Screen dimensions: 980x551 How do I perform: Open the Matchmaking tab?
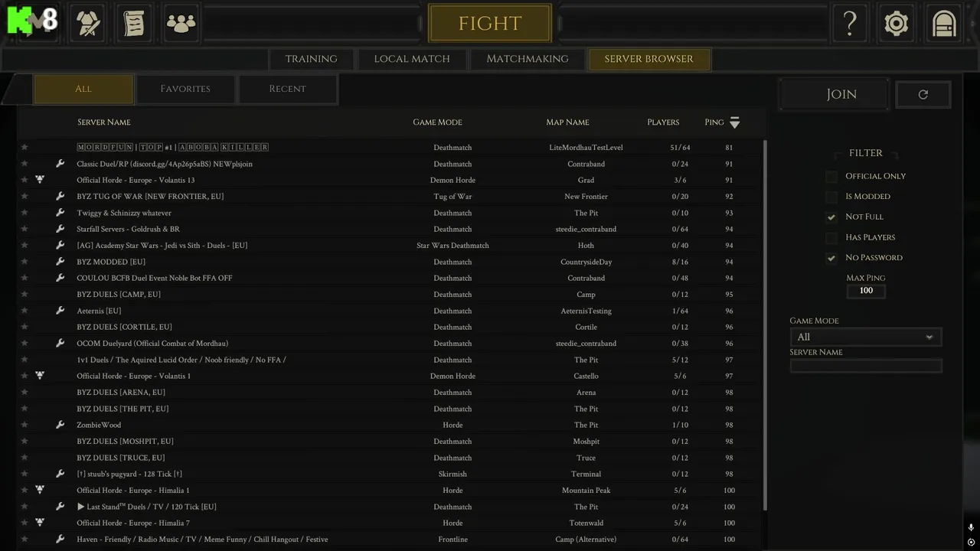click(x=528, y=59)
